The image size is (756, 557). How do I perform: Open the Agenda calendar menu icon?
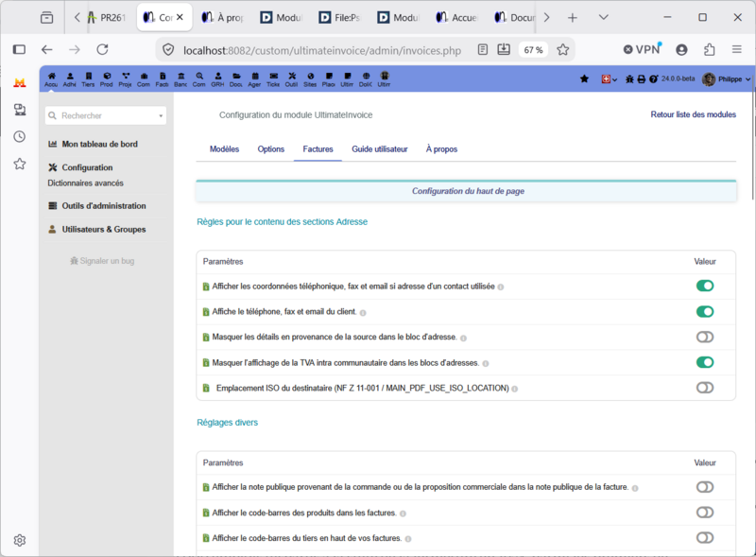tap(255, 77)
